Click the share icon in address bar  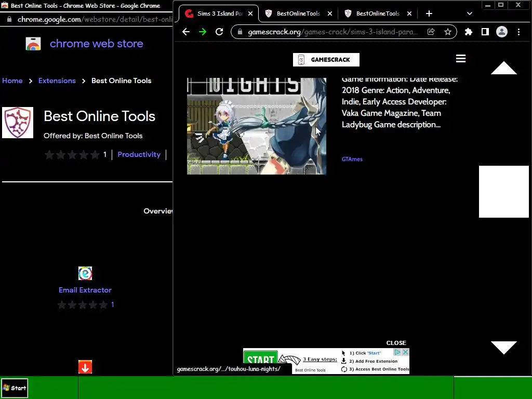[x=431, y=32]
